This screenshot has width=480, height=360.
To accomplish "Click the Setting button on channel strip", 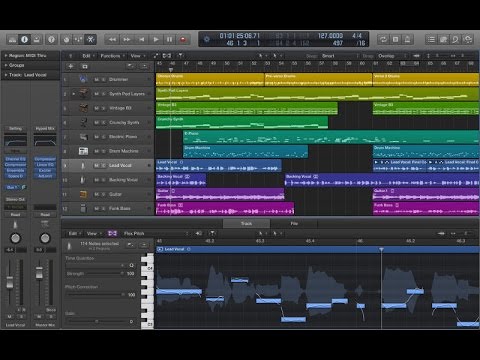I will tap(15, 128).
